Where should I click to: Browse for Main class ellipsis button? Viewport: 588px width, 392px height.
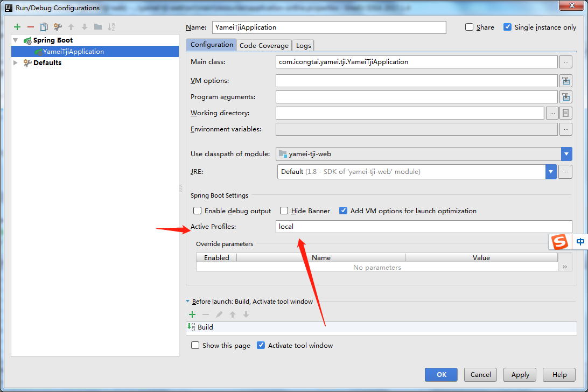(x=566, y=62)
